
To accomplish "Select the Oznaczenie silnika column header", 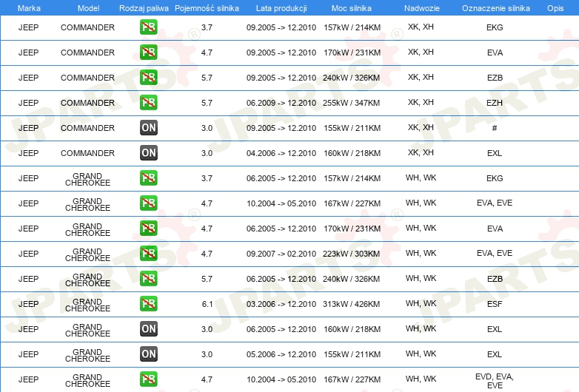I will point(496,8).
